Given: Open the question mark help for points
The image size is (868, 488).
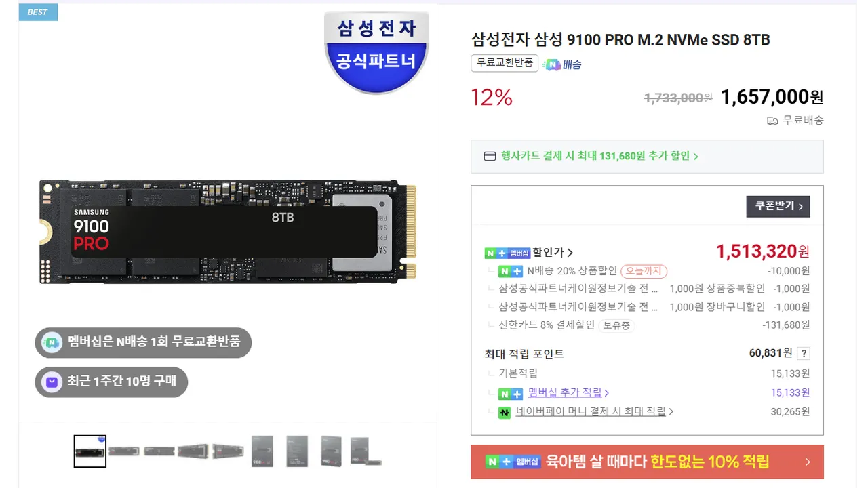Looking at the screenshot, I should coord(804,353).
